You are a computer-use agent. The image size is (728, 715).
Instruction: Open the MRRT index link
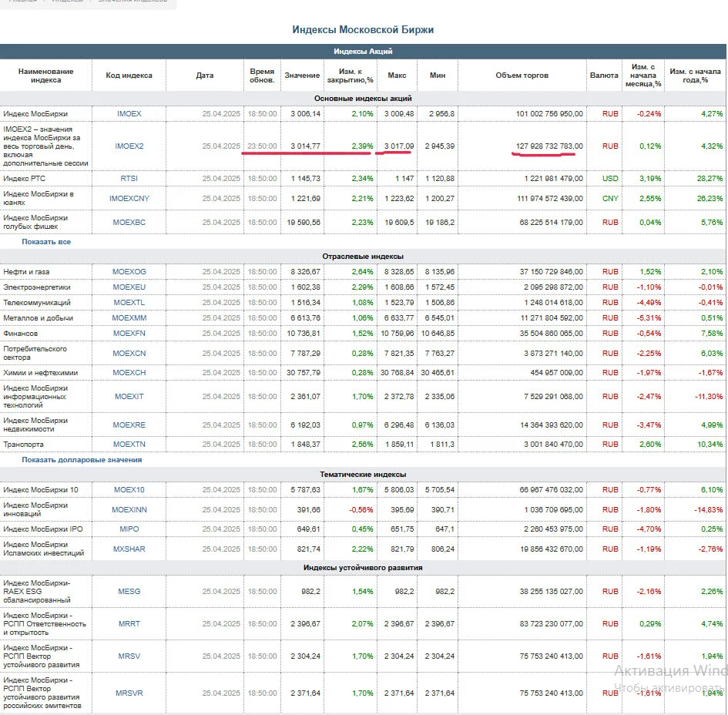coord(129,624)
